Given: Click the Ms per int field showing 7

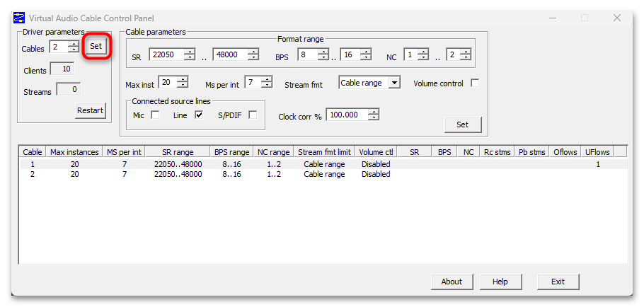Looking at the screenshot, I should point(253,82).
